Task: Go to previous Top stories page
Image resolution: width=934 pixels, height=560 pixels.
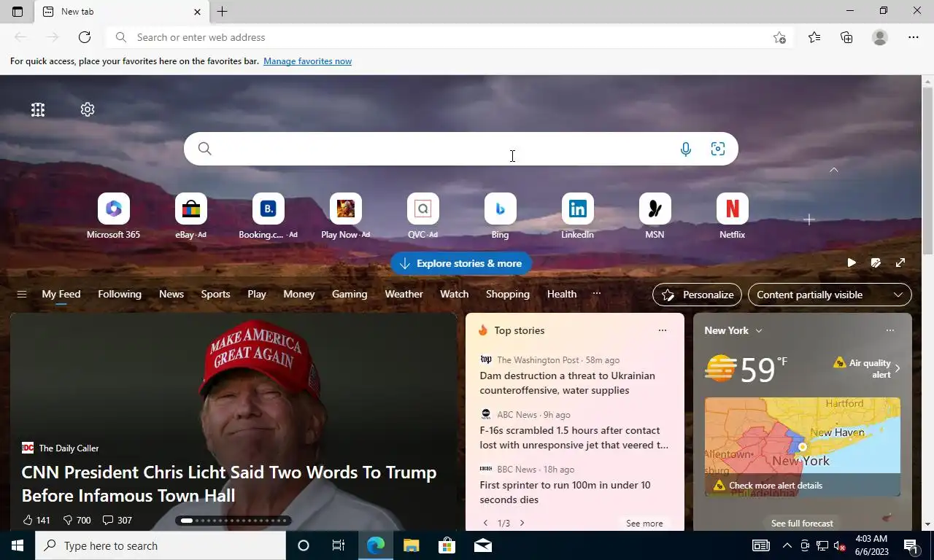Action: pos(486,523)
